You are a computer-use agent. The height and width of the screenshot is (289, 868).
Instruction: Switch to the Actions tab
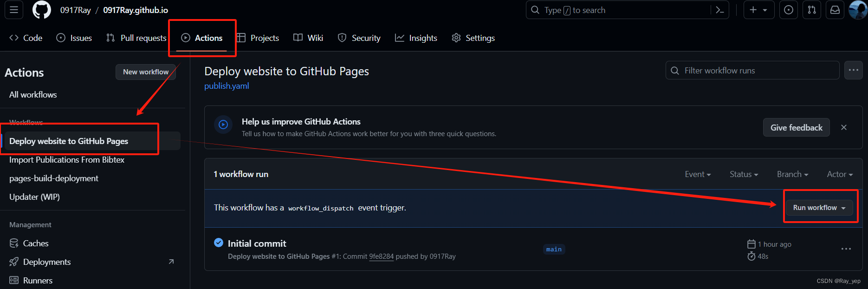click(x=202, y=38)
